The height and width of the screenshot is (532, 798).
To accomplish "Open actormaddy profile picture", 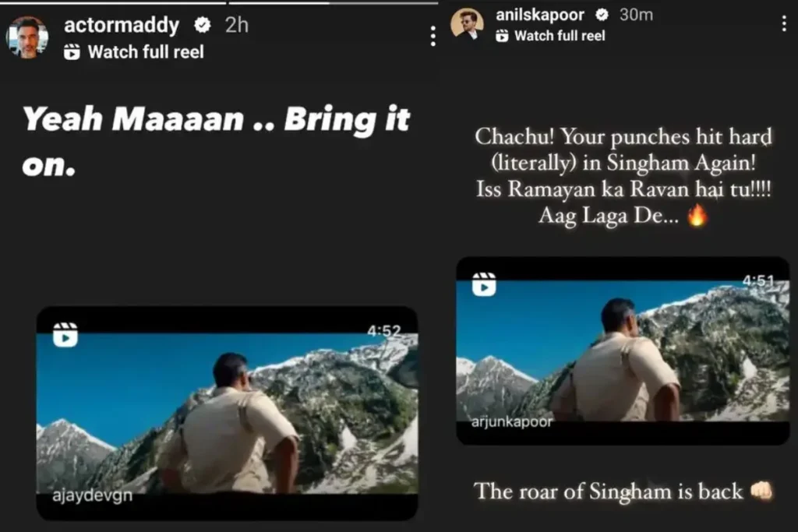I will point(27,37).
